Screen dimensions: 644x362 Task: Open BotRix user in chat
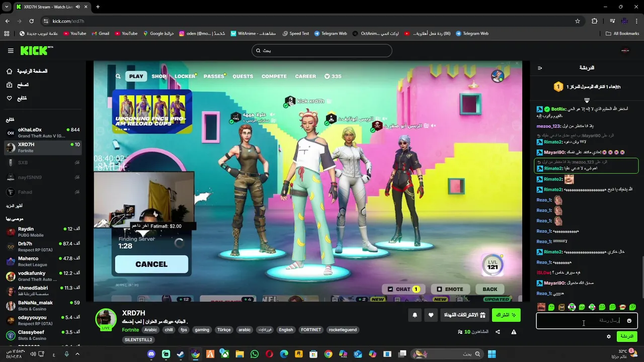point(558,109)
